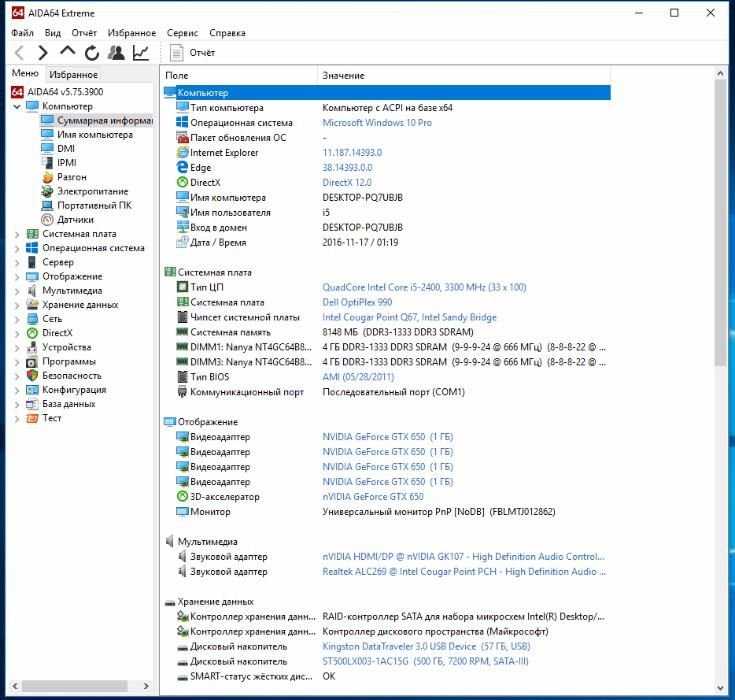Click the Программы icon in the tree
Image resolution: width=735 pixels, height=700 pixels.
(x=32, y=361)
